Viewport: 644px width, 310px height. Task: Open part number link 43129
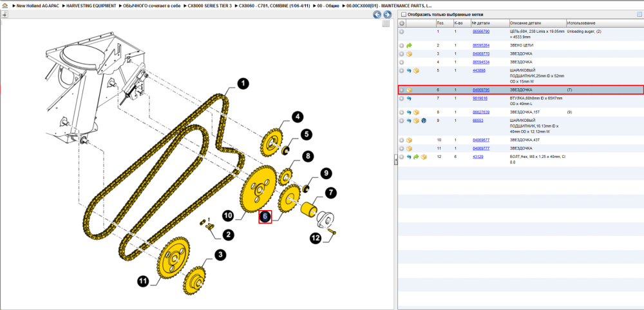pyautogui.click(x=478, y=157)
